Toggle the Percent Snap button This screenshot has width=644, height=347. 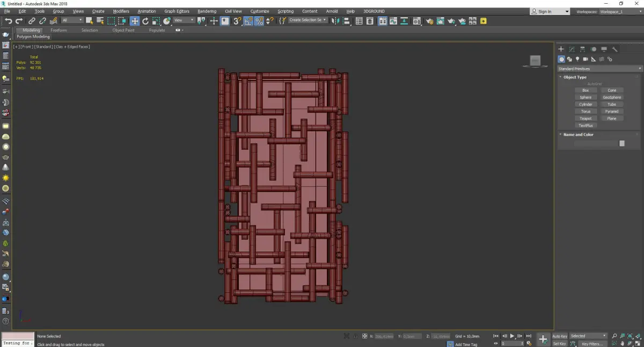coord(259,21)
